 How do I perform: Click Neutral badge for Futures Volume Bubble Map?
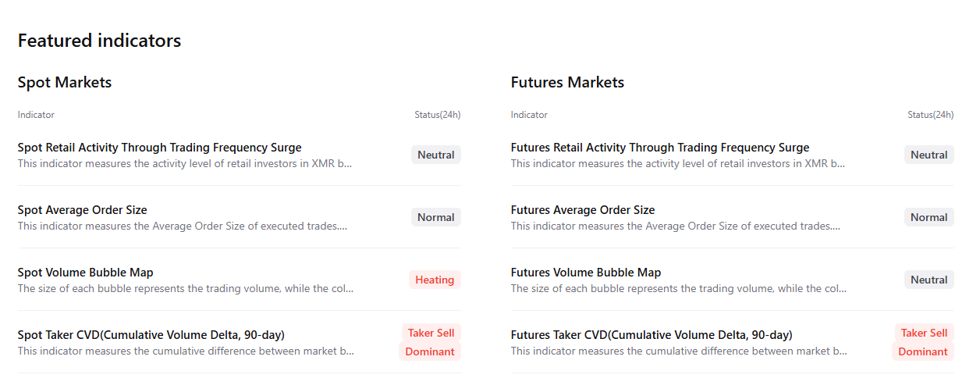929,280
